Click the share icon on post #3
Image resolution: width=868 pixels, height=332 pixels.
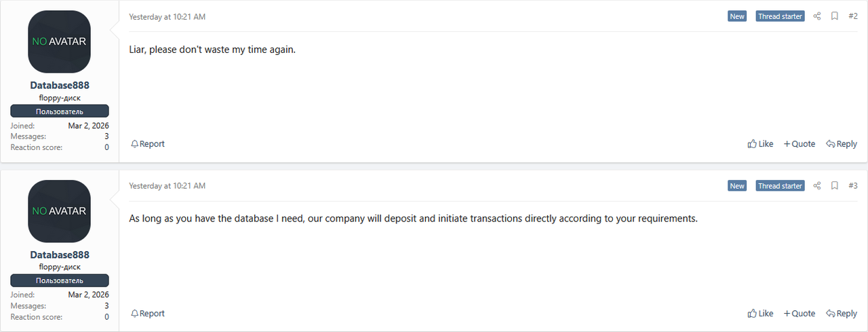tap(817, 186)
